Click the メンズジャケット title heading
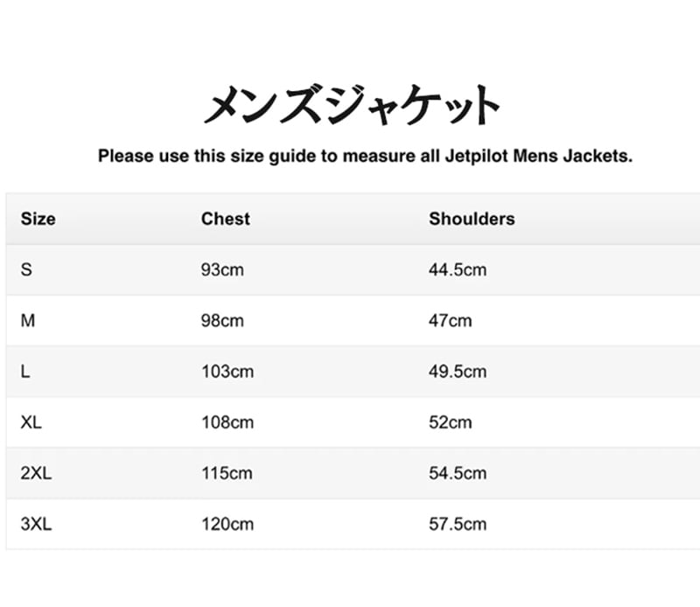This screenshot has width=700, height=607. 352,107
